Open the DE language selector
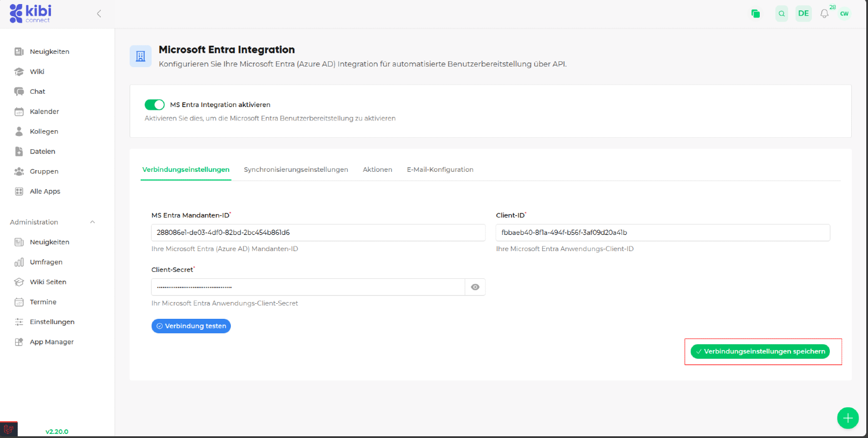The width and height of the screenshot is (868, 438). (x=803, y=13)
